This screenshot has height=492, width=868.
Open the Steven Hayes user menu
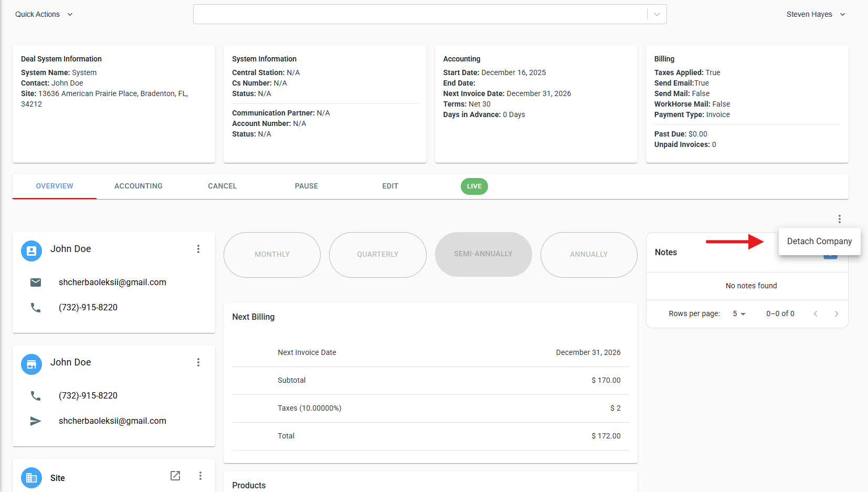point(815,14)
